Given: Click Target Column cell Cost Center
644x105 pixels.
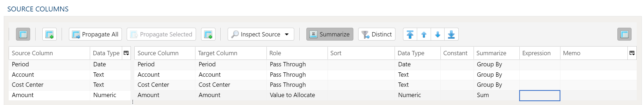Looking at the screenshot, I should (231, 85).
